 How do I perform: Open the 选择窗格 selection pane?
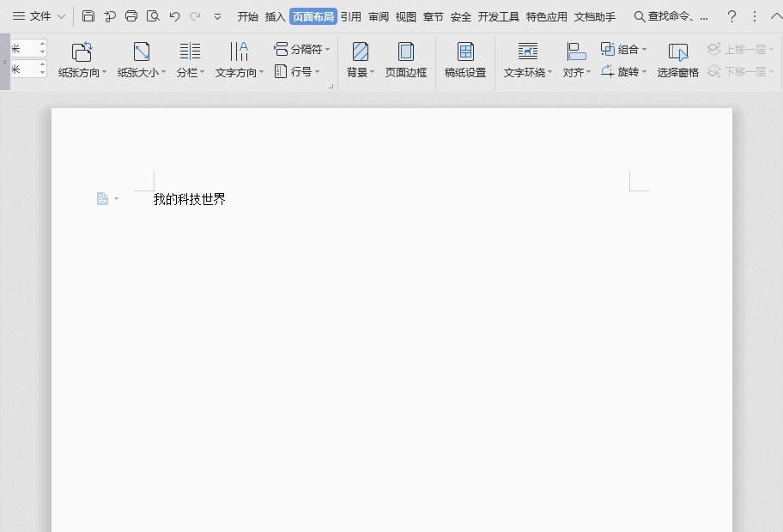click(x=677, y=60)
